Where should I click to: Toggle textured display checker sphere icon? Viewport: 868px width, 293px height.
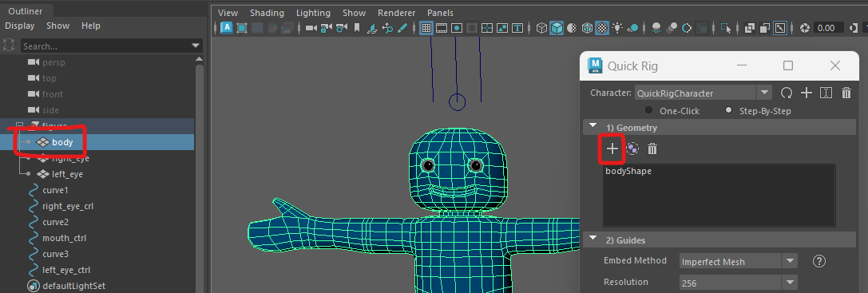(602, 28)
